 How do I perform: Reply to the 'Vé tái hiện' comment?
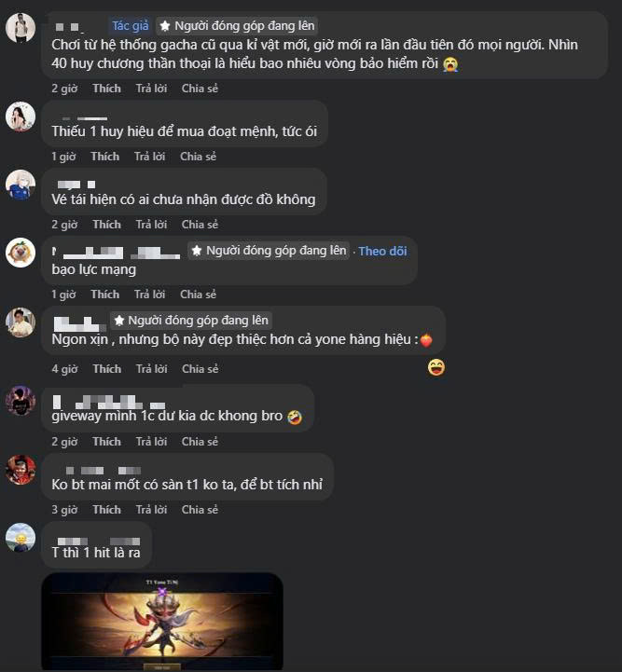point(151,225)
